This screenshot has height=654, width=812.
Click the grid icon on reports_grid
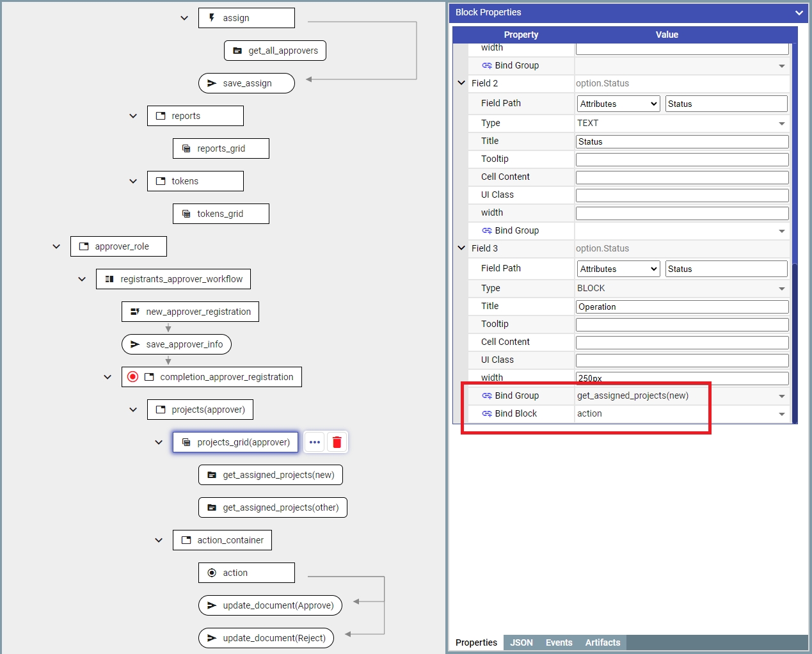click(x=186, y=148)
